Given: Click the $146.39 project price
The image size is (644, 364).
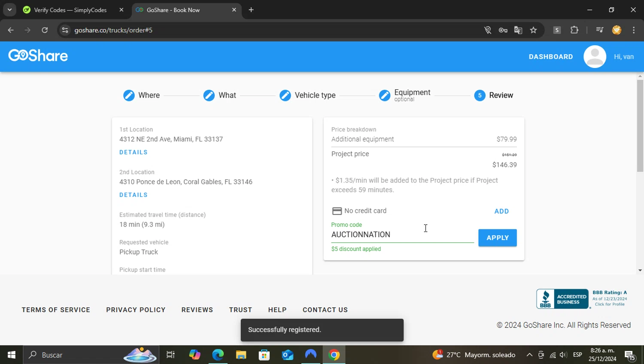Looking at the screenshot, I should [x=504, y=165].
